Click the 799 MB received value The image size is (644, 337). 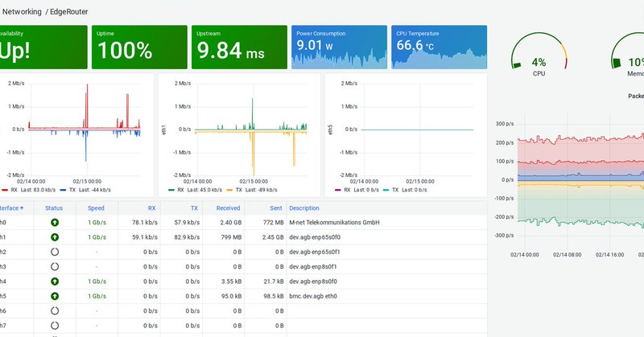coord(231,237)
